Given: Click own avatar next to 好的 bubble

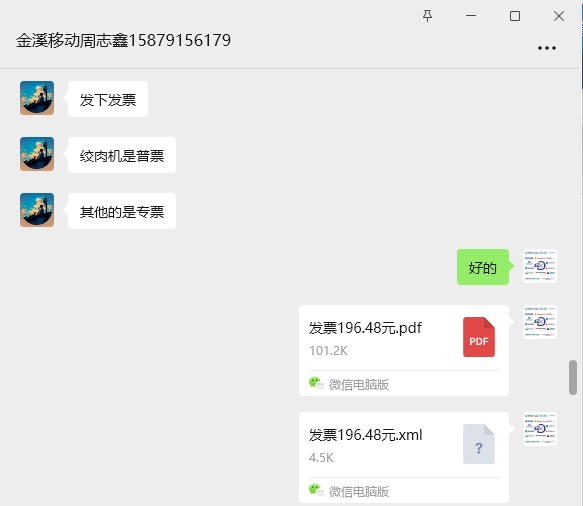Looking at the screenshot, I should coord(540,266).
